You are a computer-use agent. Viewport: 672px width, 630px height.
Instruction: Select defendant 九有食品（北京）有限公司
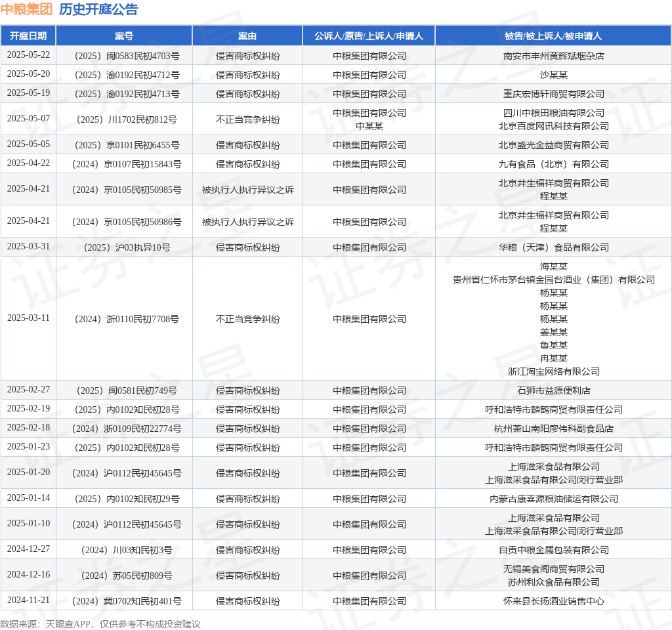point(553,164)
